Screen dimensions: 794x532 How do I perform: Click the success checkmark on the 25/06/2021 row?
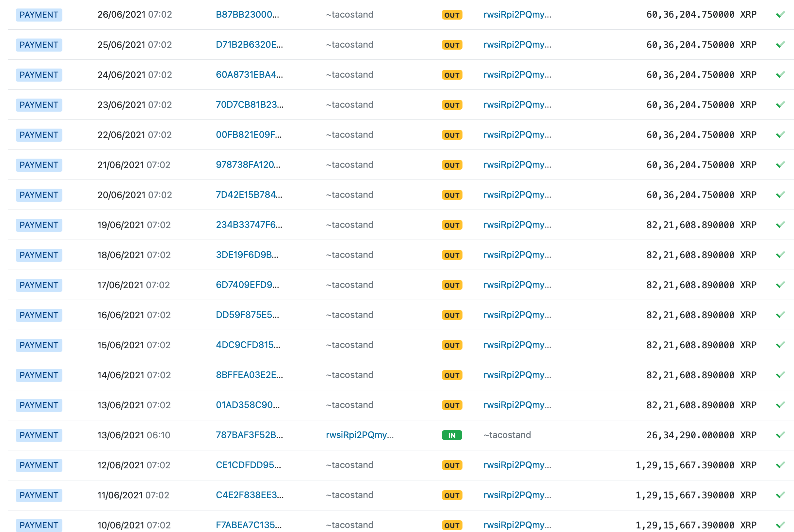(x=780, y=45)
